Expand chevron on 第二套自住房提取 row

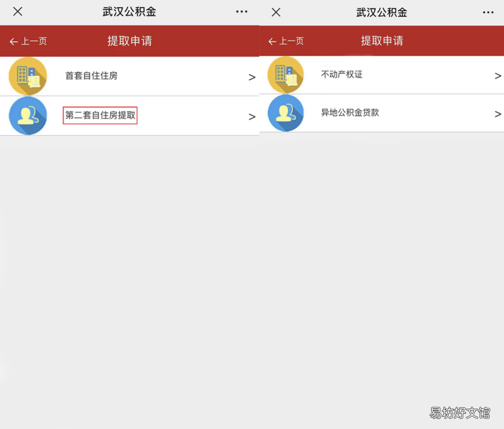tap(252, 116)
